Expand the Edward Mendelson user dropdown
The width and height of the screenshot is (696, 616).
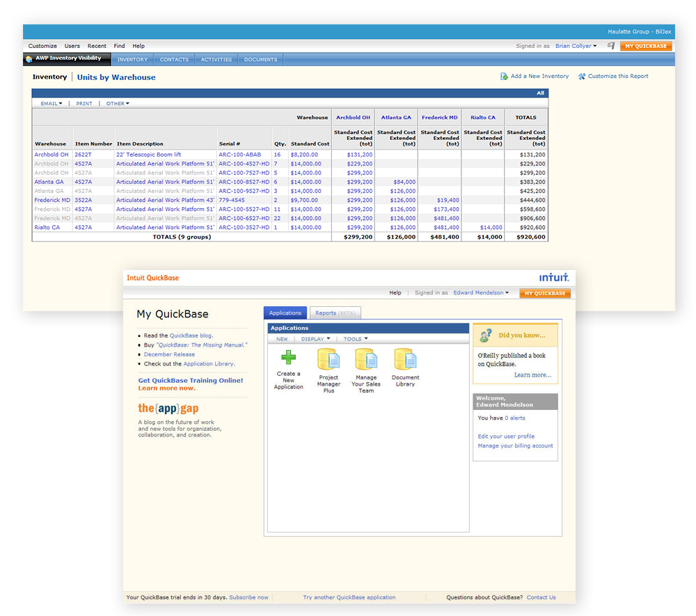(481, 293)
